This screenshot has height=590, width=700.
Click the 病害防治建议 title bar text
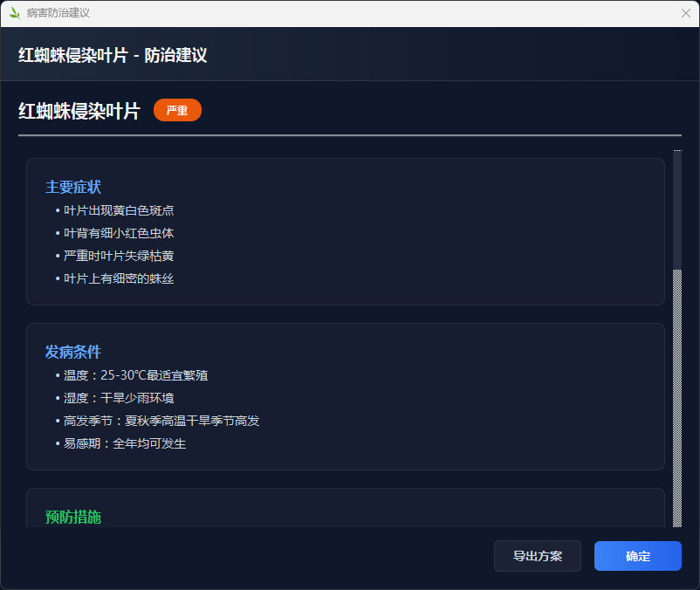[58, 13]
